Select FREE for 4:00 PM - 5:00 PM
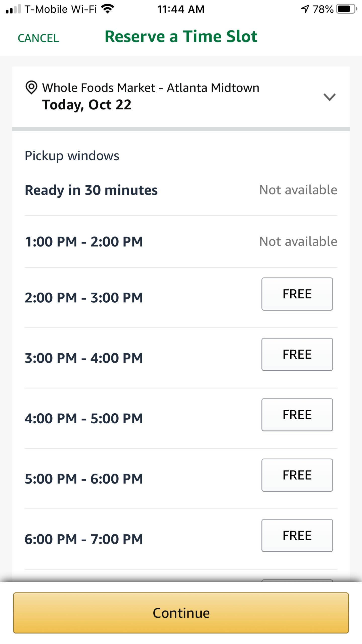The image size is (362, 644). [297, 415]
